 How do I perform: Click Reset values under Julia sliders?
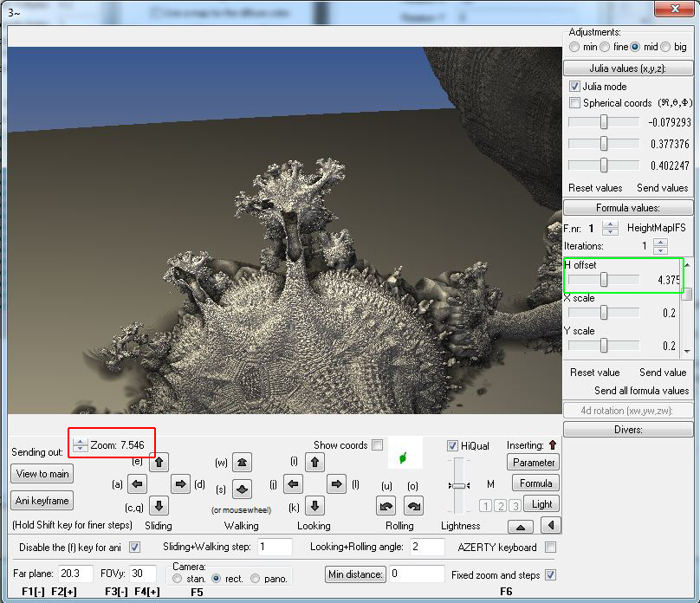coord(595,188)
